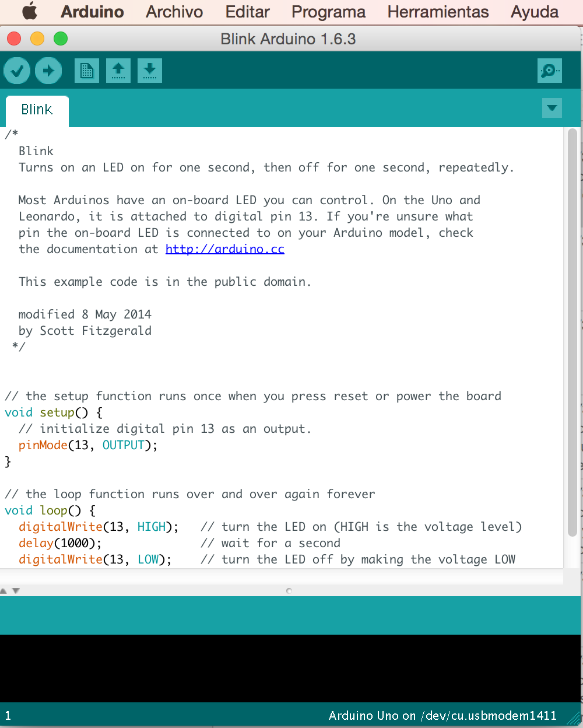Upload the sketch with the arrow button
This screenshot has width=583, height=728.
point(48,71)
